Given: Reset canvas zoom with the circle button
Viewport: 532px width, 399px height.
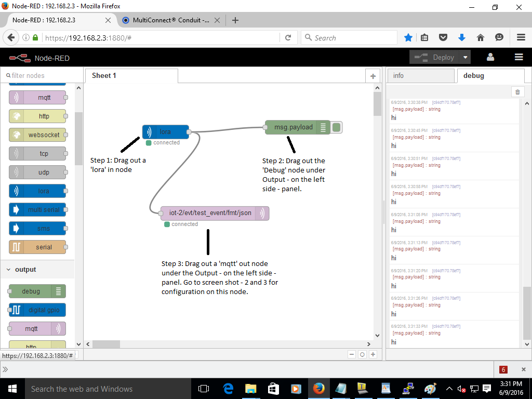Looking at the screenshot, I should (362, 354).
